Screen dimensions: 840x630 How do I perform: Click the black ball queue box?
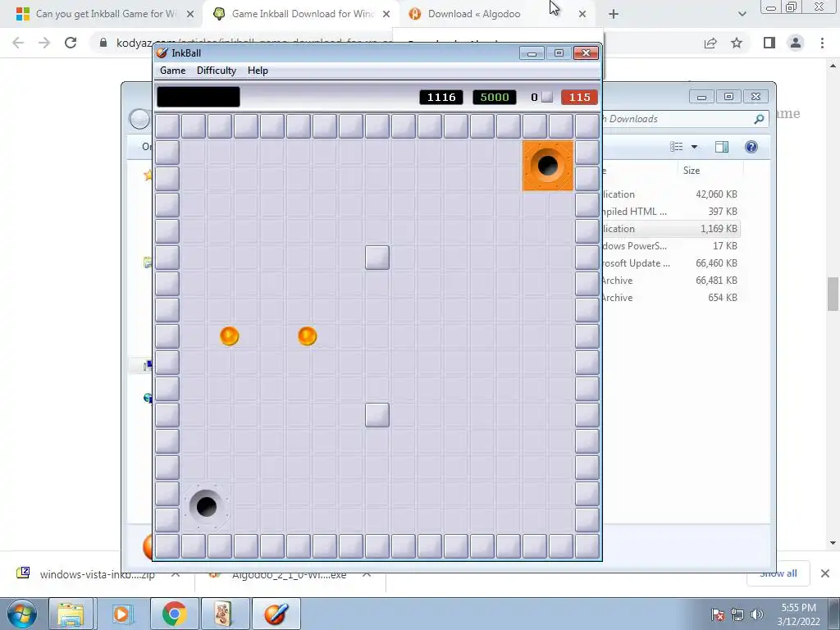pos(199,97)
